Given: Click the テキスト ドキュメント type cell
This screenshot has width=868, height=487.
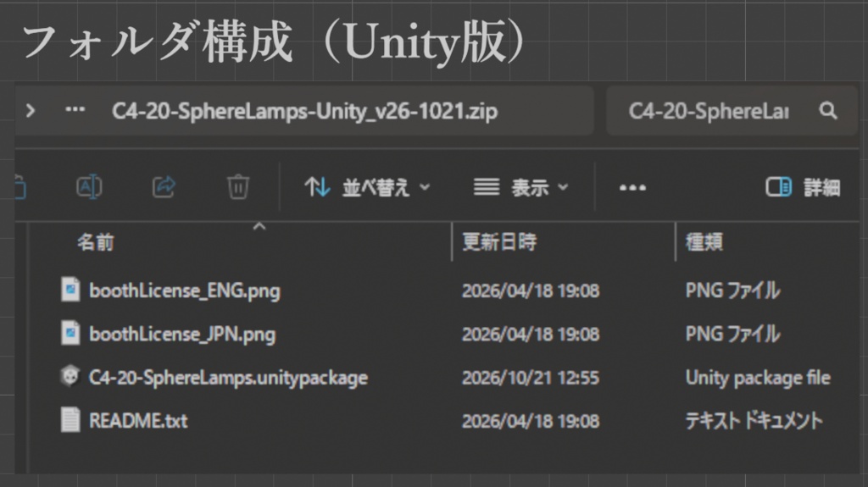Looking at the screenshot, I should (754, 421).
